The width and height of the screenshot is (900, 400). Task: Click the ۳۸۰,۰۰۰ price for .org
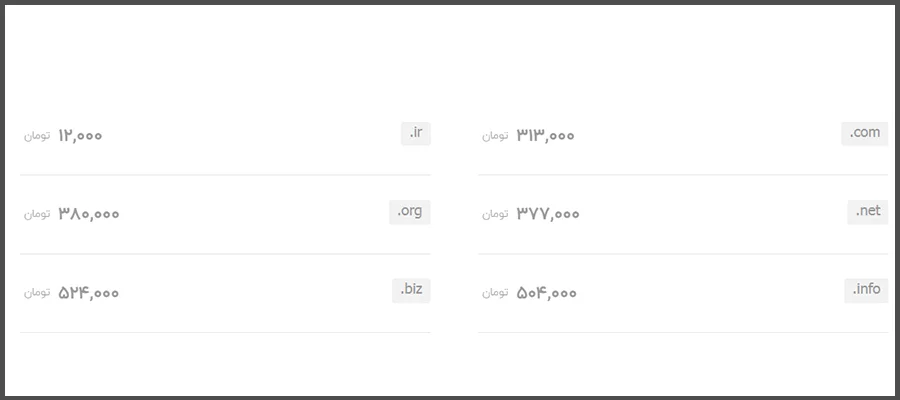pos(89,214)
